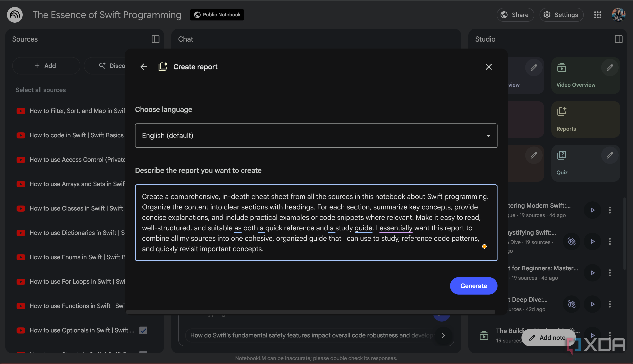Collapse the Studio panel
The image size is (633, 364).
pos(618,39)
